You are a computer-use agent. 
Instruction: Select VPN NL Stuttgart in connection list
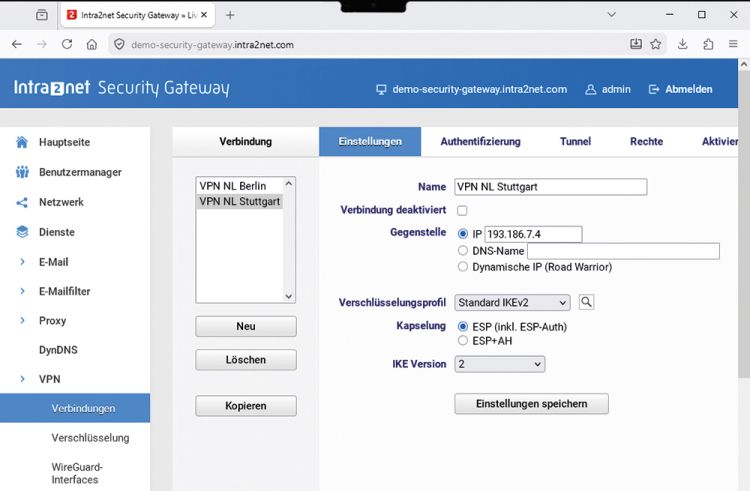coord(240,201)
